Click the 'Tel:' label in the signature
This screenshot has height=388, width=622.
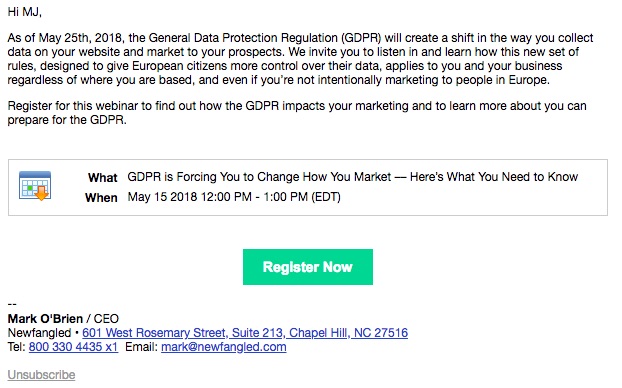tap(16, 347)
